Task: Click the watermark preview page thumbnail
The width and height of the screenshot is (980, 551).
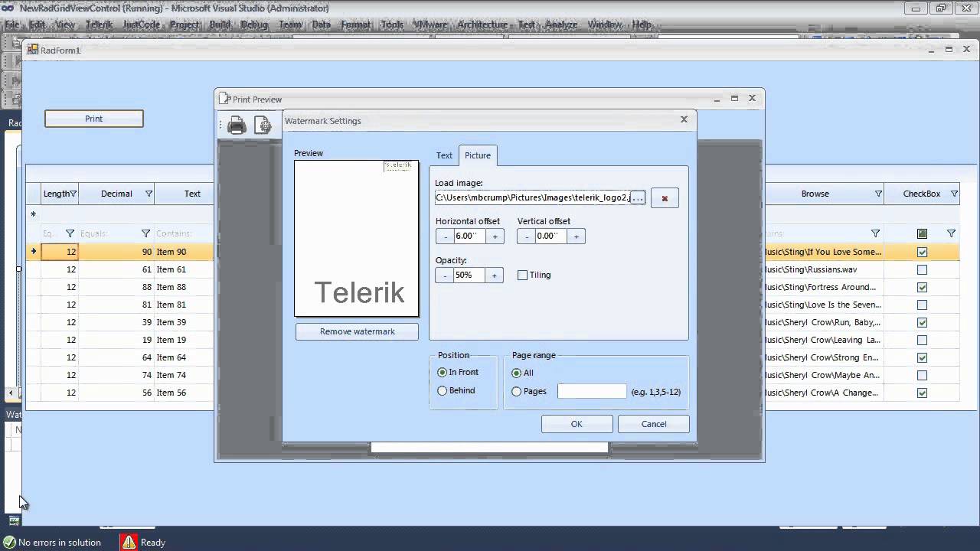Action: (x=357, y=238)
